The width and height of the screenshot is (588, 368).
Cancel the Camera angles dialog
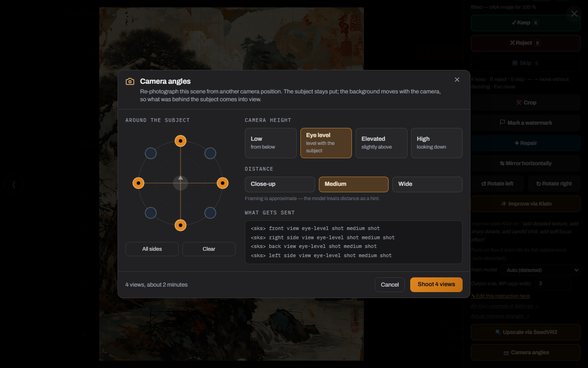point(390,285)
